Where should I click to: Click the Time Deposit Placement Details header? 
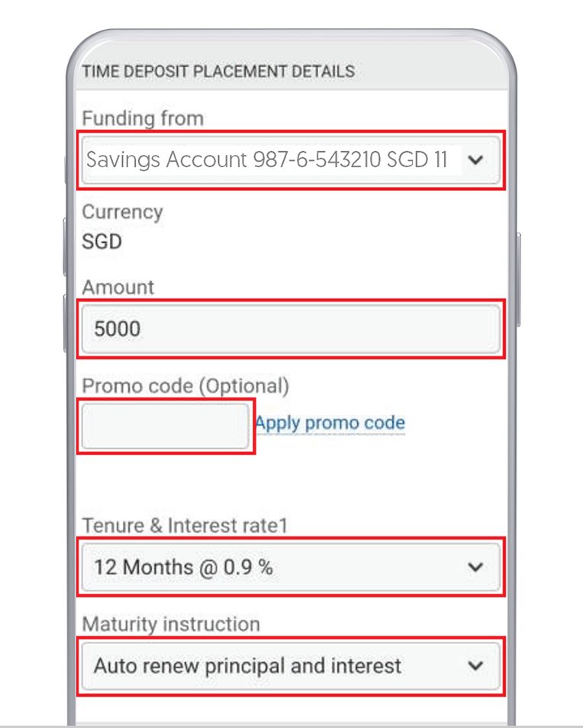pos(218,72)
